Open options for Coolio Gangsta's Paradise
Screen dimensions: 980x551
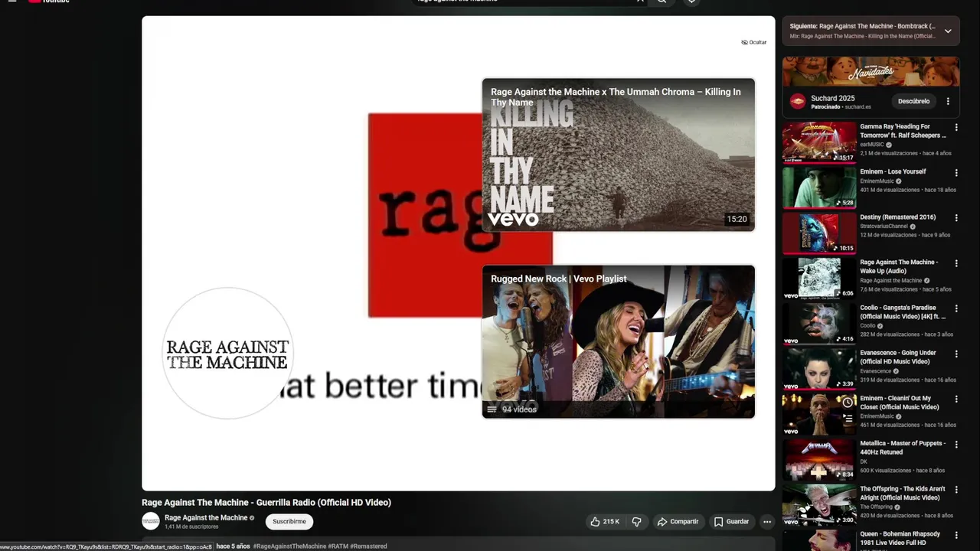tap(955, 308)
